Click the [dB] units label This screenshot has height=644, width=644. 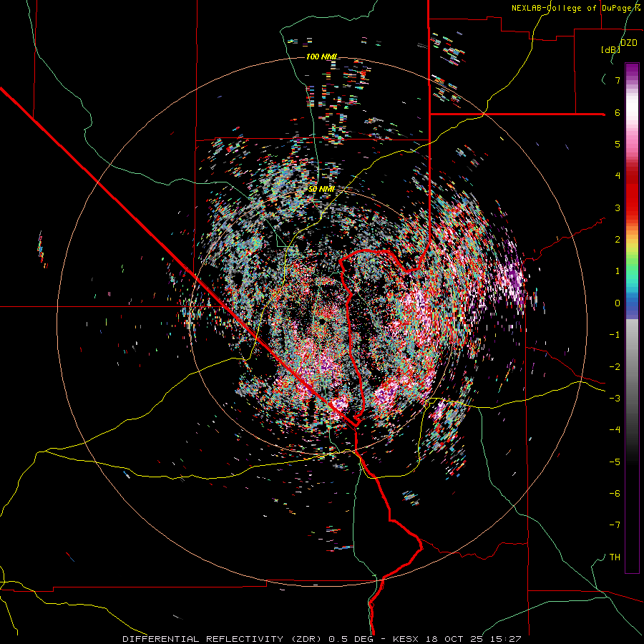[610, 49]
